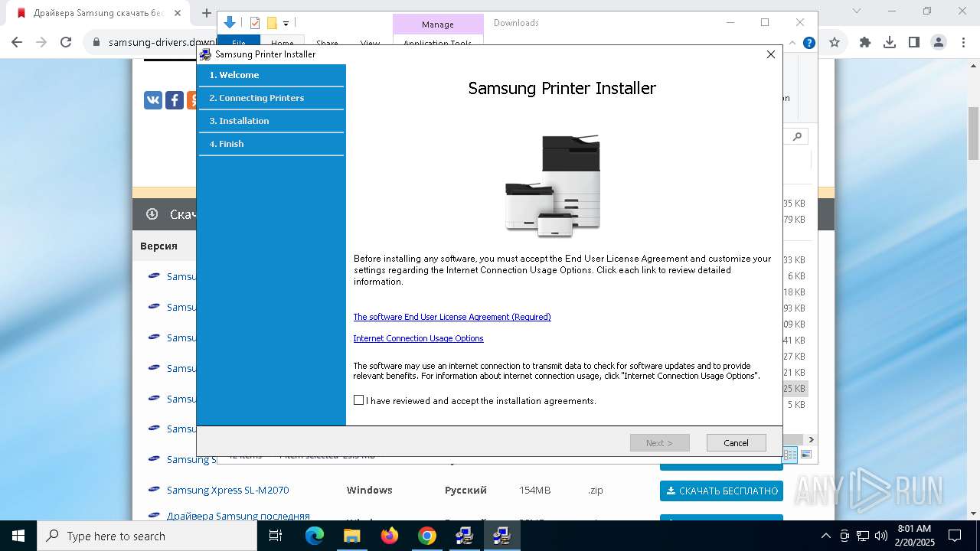Share page via Facebook icon
980x551 pixels.
coord(175,100)
